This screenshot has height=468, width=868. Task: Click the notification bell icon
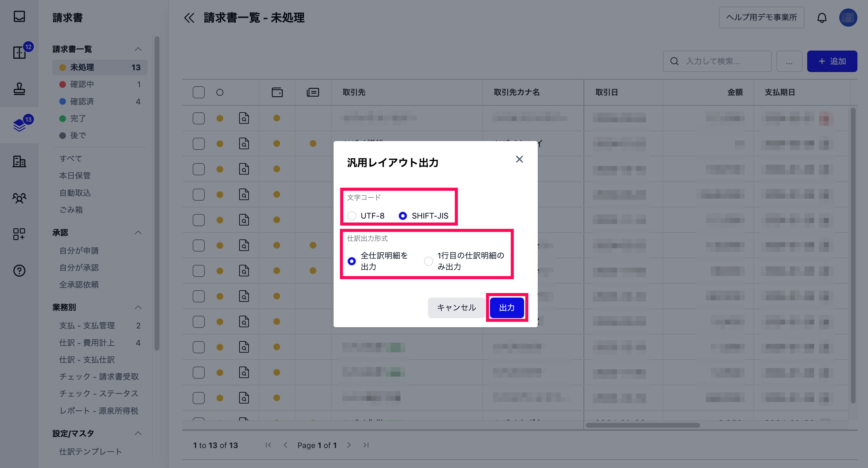coord(822,18)
